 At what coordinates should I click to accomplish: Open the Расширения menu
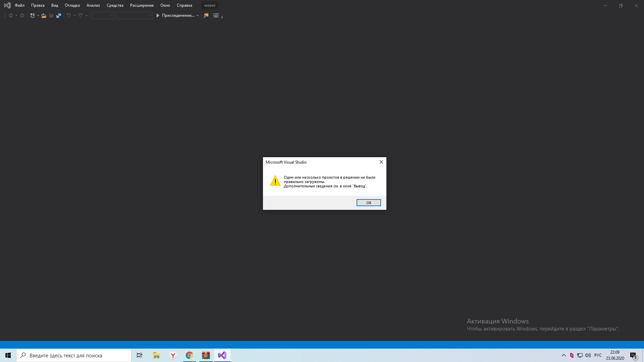click(142, 5)
